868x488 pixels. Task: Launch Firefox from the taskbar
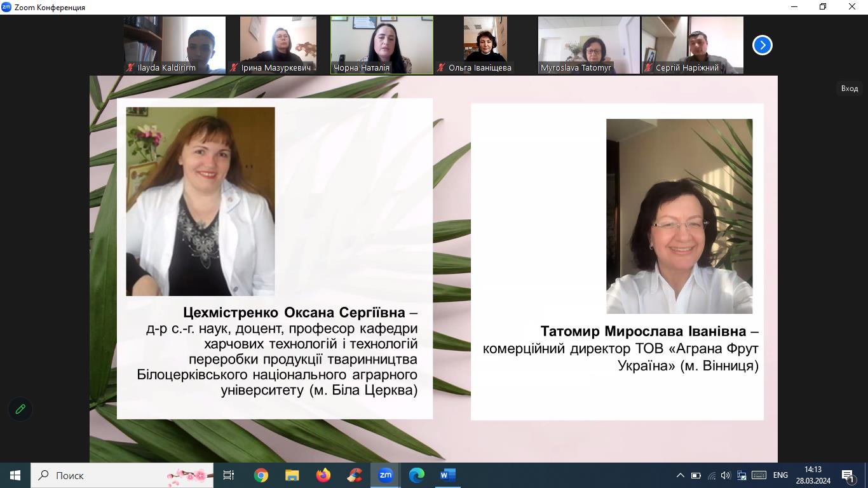pos(323,475)
